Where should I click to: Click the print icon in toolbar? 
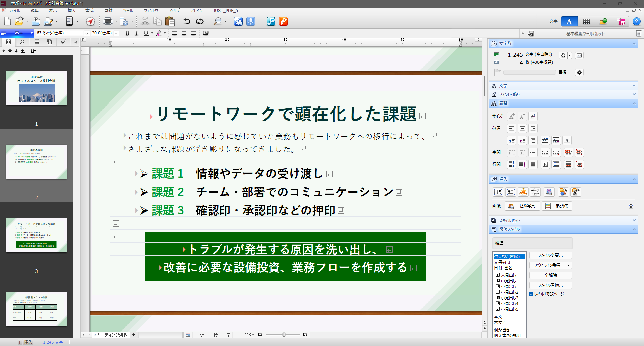pos(108,22)
